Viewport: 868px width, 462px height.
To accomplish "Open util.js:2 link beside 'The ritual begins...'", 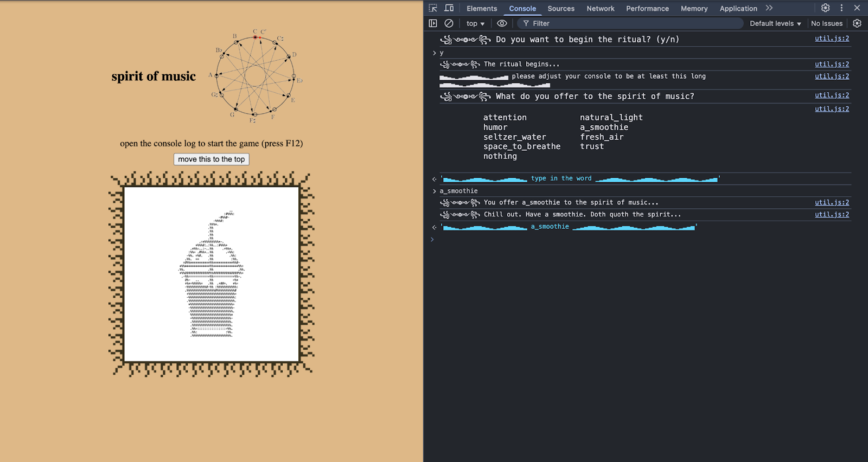I will pos(832,64).
